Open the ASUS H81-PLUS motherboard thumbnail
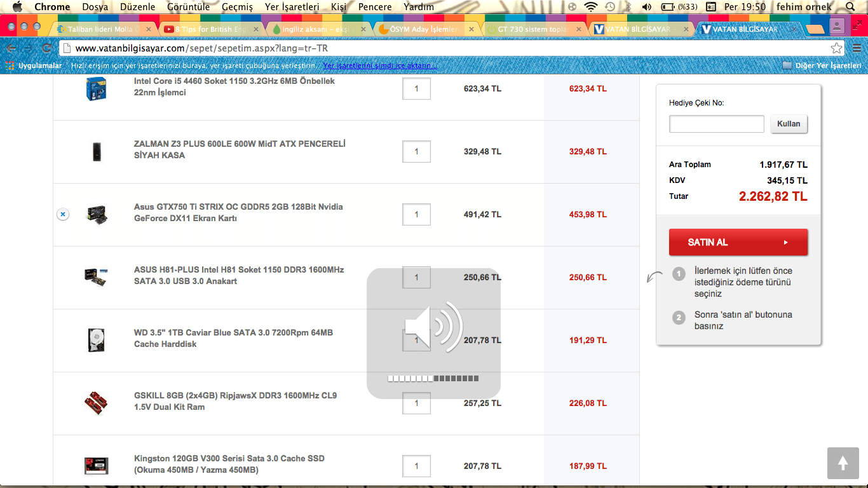868x488 pixels. [96, 277]
